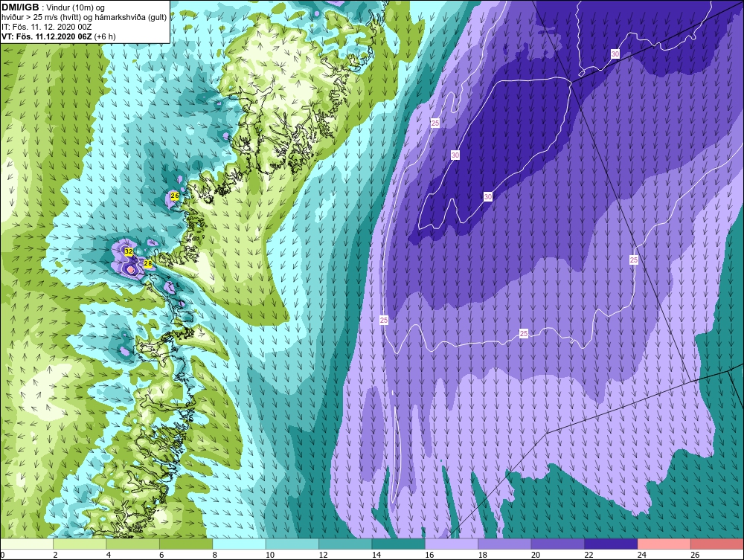744x560 pixels.
Task: Click the yellow gust label 32
Action: (x=129, y=251)
